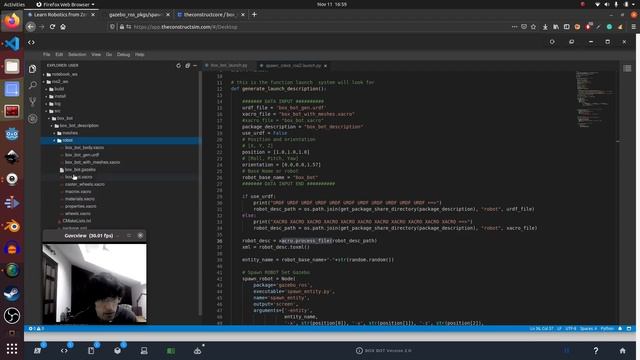Open the Firefox home page button
Image resolution: width=640 pixels, height=360 pixels.
point(63,27)
